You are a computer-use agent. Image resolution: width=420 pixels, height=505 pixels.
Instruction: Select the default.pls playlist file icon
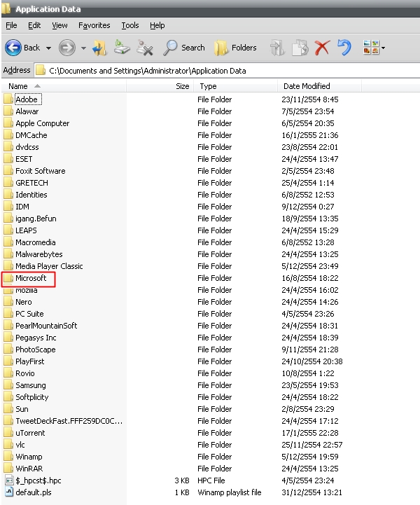tap(9, 492)
